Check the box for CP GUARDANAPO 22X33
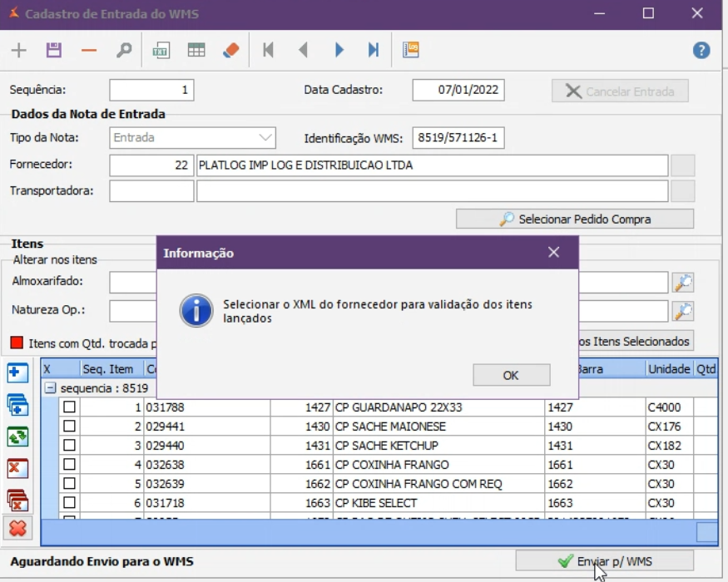Screen dimensions: 728x582 coord(70,407)
